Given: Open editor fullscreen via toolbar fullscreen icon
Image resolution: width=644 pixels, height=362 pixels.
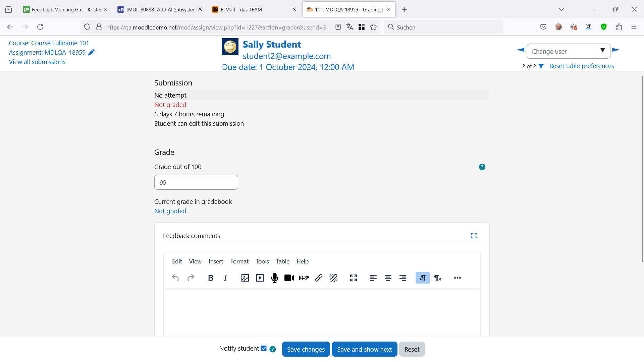Looking at the screenshot, I should pyautogui.click(x=354, y=278).
